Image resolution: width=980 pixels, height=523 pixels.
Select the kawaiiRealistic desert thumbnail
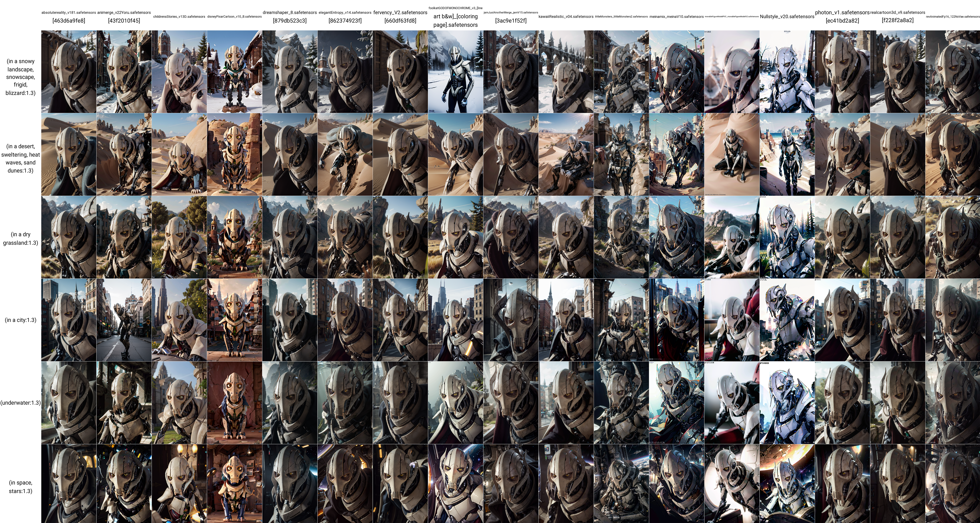click(x=566, y=154)
